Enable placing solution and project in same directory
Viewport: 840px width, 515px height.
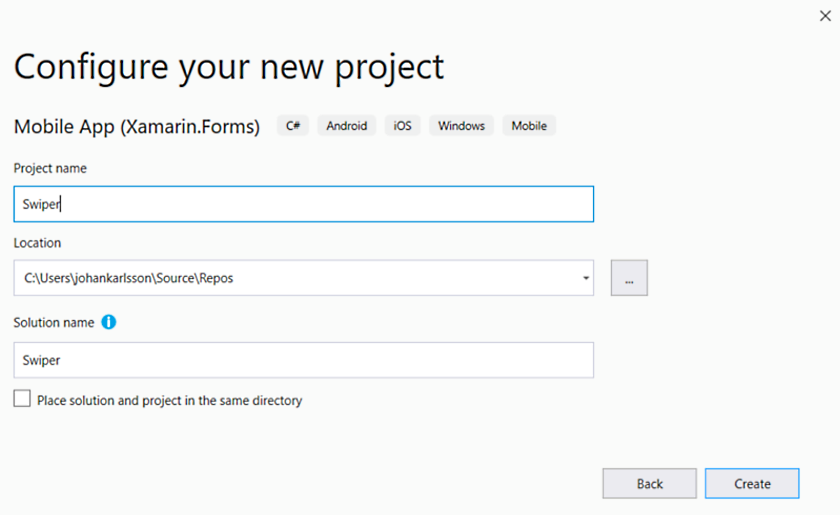22,399
